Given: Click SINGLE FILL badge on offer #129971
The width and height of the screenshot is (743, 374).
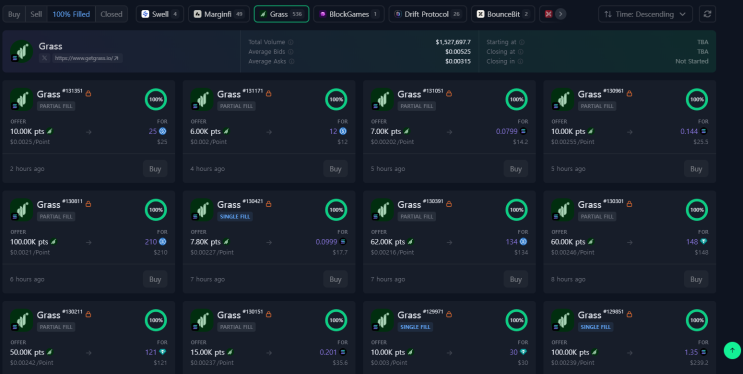Looking at the screenshot, I should tap(416, 327).
